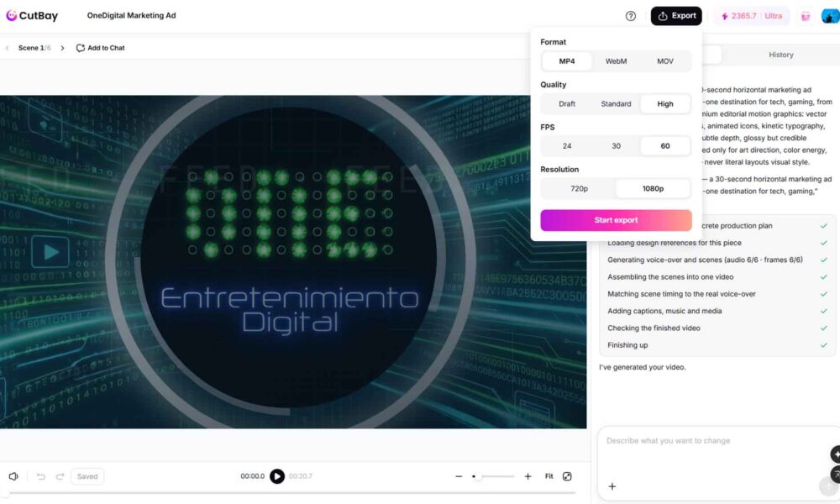Click the plus attachment icon in chat
The height and width of the screenshot is (504, 840).
612,486
